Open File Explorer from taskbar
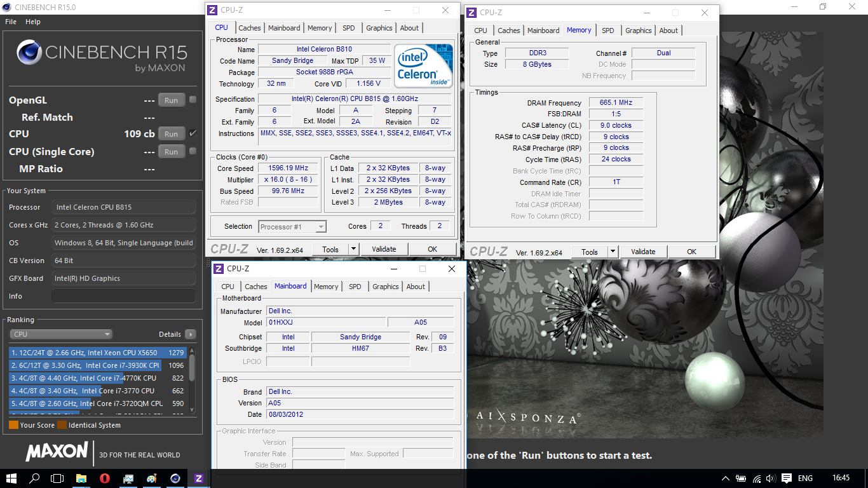868x488 pixels. (x=81, y=478)
